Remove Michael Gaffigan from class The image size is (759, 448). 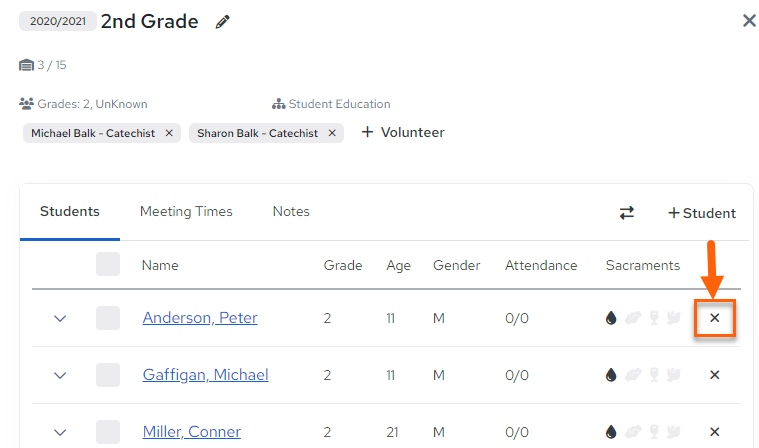[x=714, y=375]
